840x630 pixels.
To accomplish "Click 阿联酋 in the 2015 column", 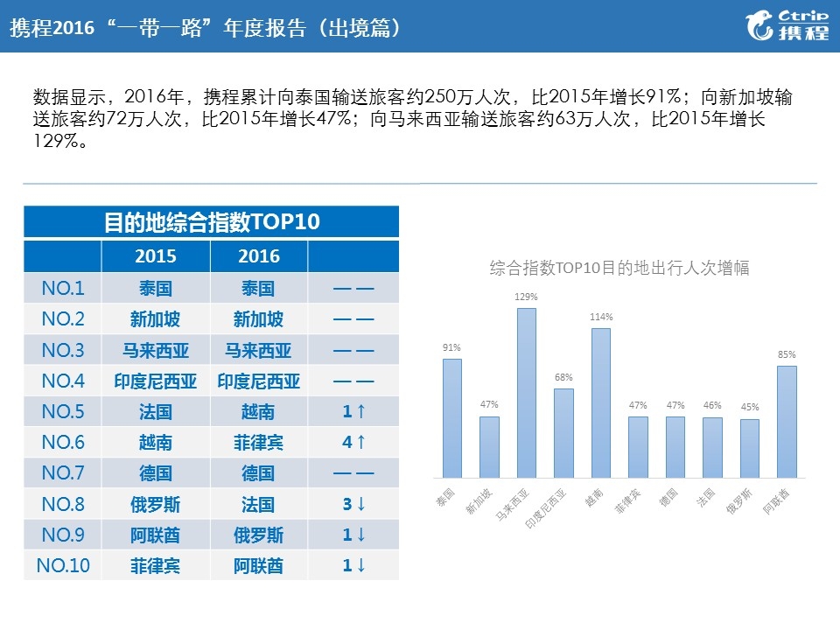I will (156, 535).
